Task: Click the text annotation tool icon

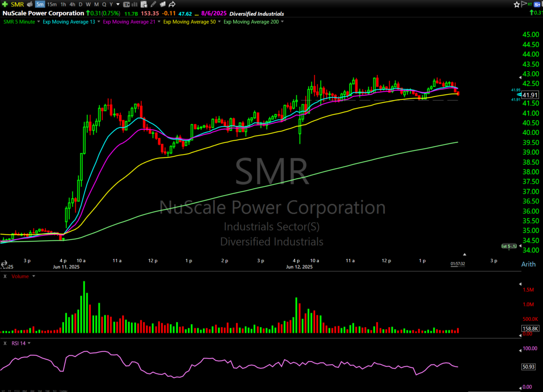Action: (126, 5)
